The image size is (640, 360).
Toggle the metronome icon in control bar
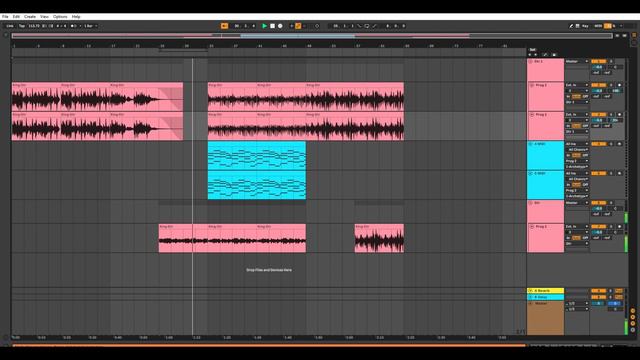coord(74,26)
